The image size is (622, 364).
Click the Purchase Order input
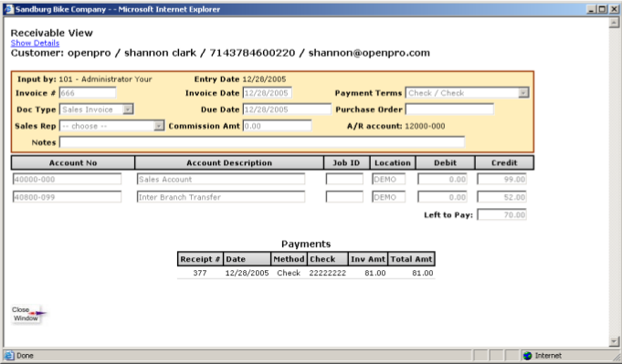point(449,109)
